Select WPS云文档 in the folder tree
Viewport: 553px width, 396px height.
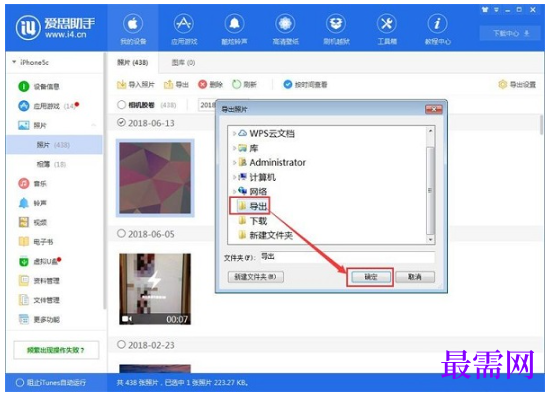[x=266, y=133]
